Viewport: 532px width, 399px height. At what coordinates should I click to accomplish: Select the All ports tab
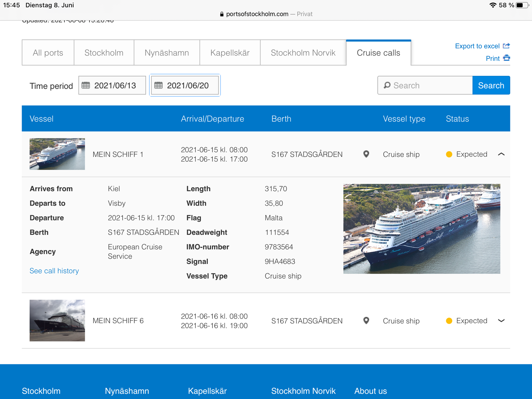[48, 53]
